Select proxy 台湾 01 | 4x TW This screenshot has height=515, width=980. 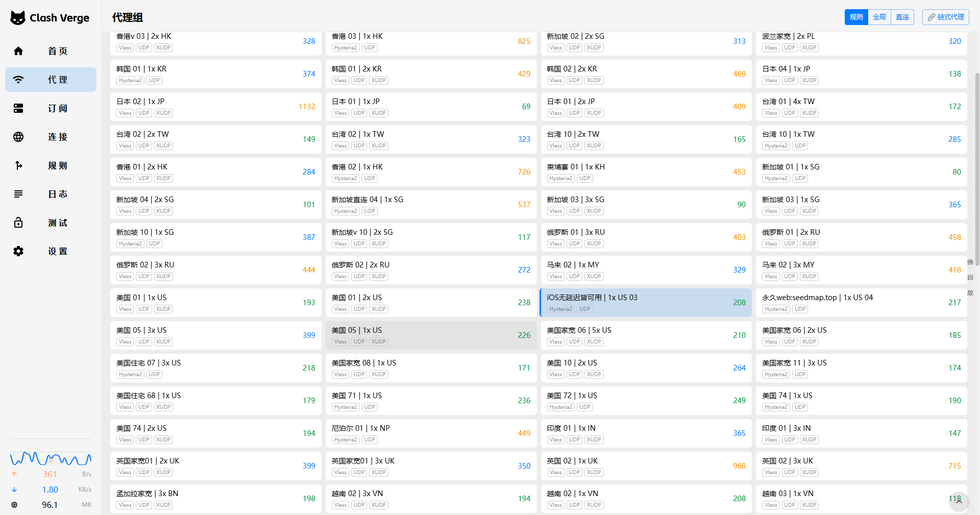click(x=861, y=107)
